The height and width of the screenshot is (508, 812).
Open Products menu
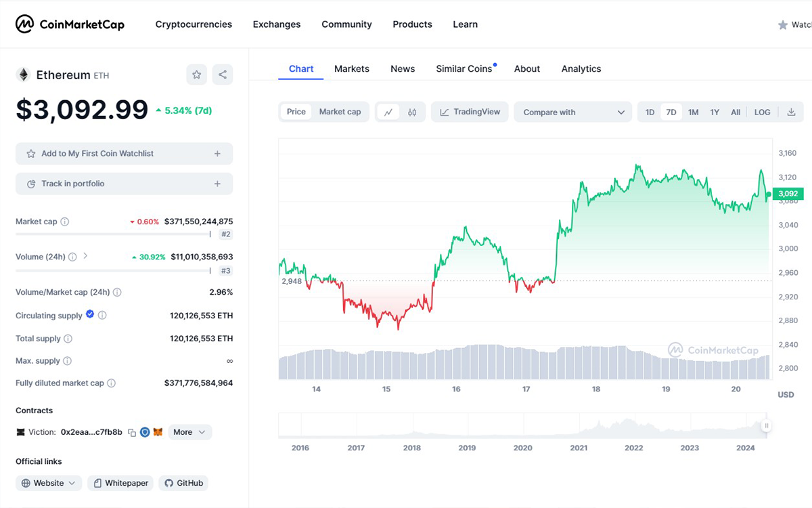point(412,24)
